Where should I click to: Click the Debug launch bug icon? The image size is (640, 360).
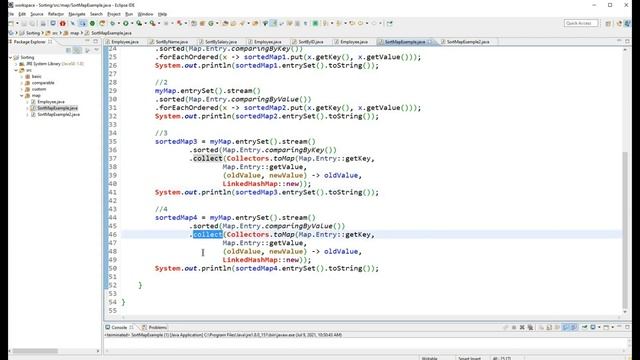pos(113,23)
